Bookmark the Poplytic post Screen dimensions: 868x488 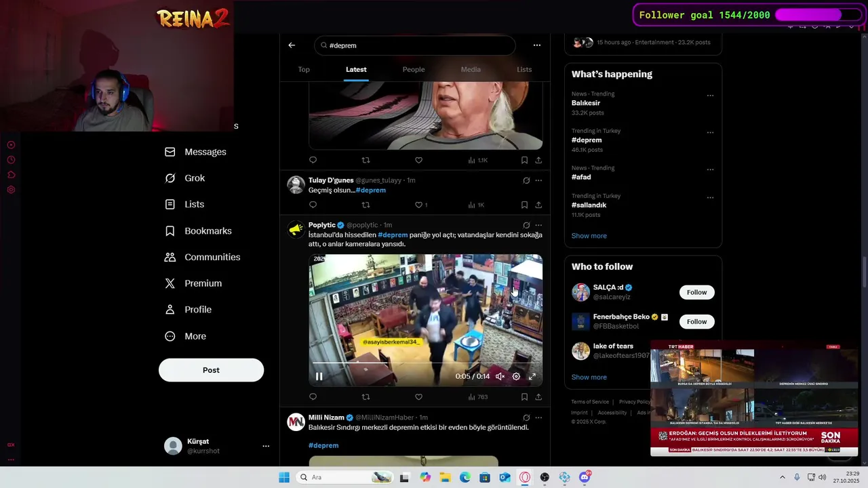(524, 397)
